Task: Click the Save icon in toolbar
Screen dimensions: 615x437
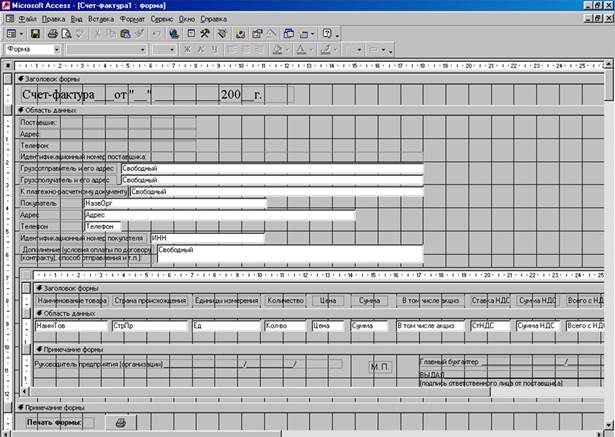Action: pyautogui.click(x=37, y=33)
